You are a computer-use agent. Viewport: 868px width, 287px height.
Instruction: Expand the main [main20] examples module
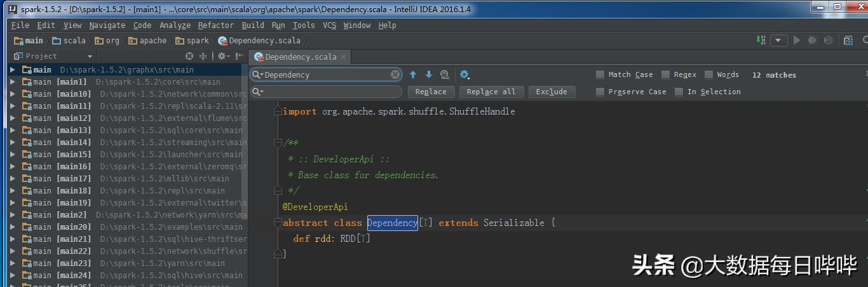[13, 227]
